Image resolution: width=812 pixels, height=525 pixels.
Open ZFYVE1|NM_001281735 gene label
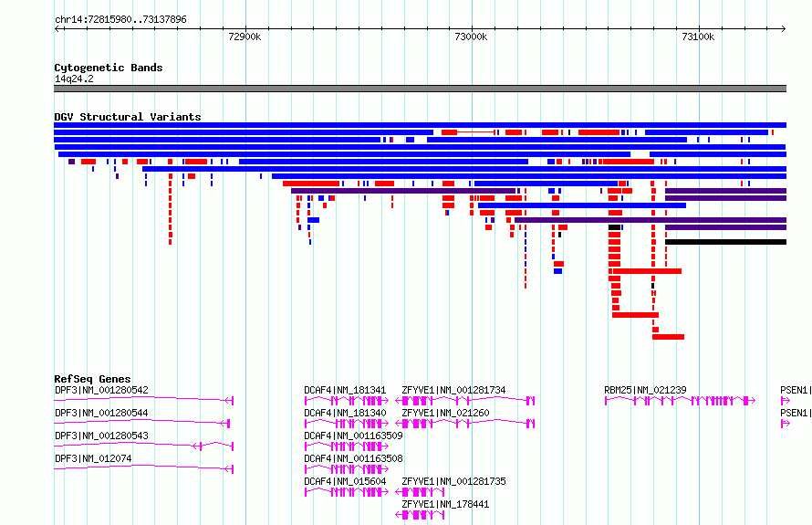[453, 481]
